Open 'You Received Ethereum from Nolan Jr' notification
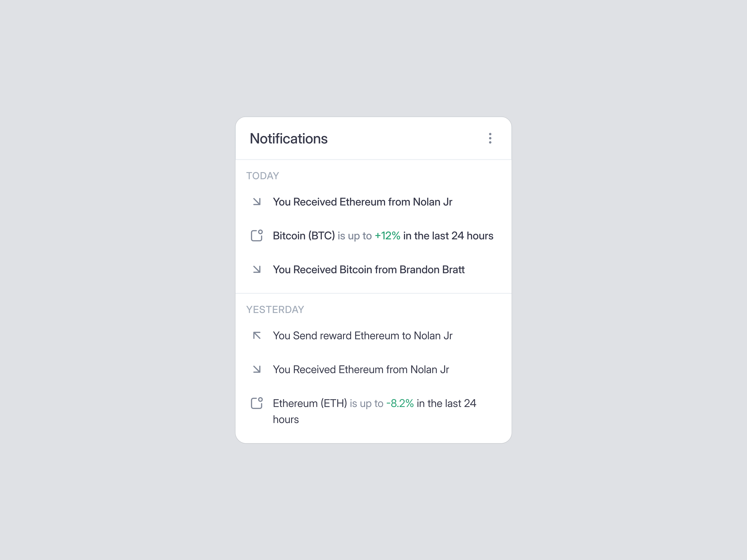The height and width of the screenshot is (560, 747). (363, 202)
